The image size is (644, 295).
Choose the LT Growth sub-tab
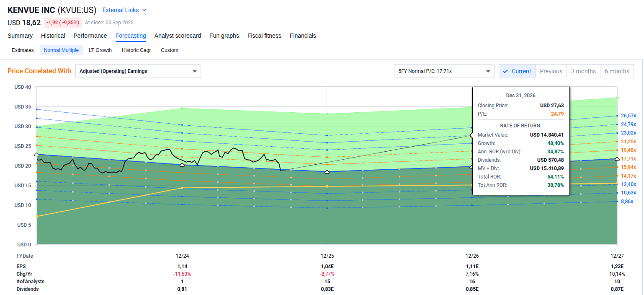(x=100, y=50)
